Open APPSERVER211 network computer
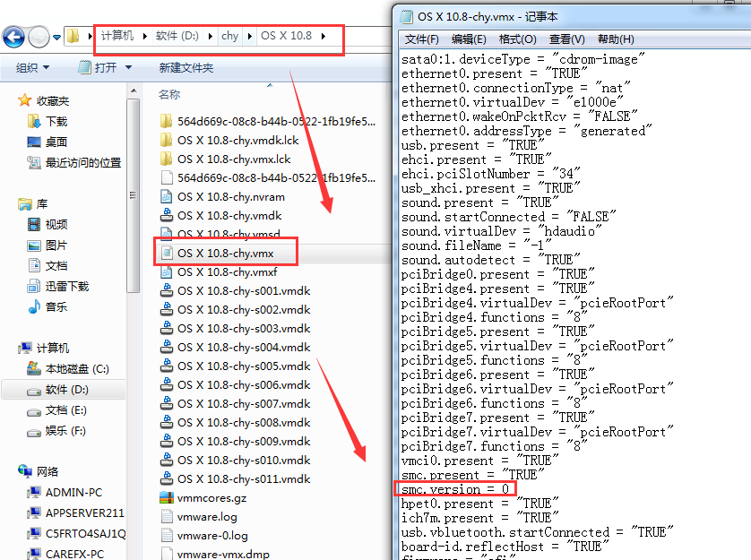This screenshot has height=560, width=751. point(75,513)
